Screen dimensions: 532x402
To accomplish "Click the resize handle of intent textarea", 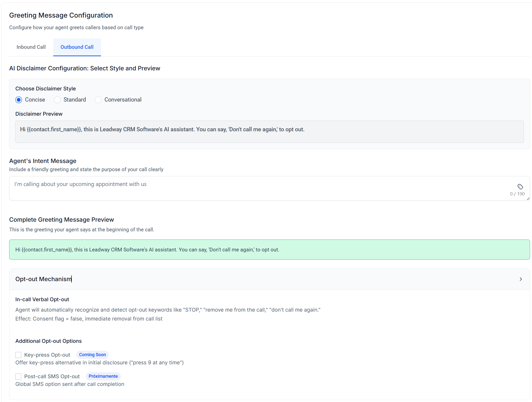I will (x=528, y=199).
